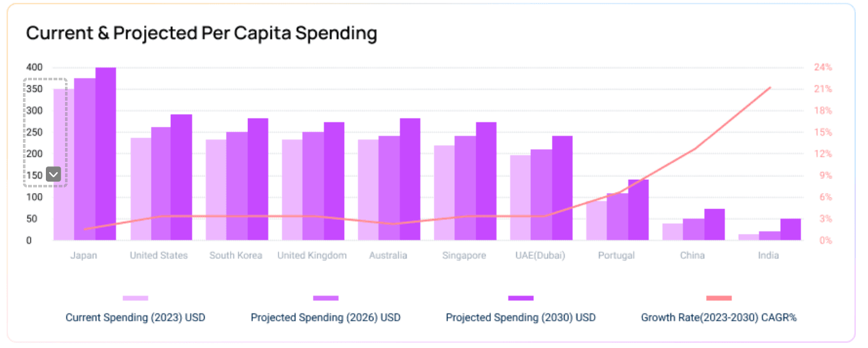
Task: Click the Current Spending (2023) USD legend label
Action: [x=135, y=317]
